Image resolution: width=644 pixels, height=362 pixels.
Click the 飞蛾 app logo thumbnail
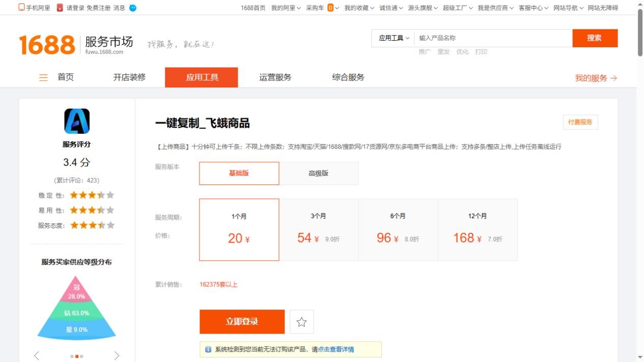[77, 121]
